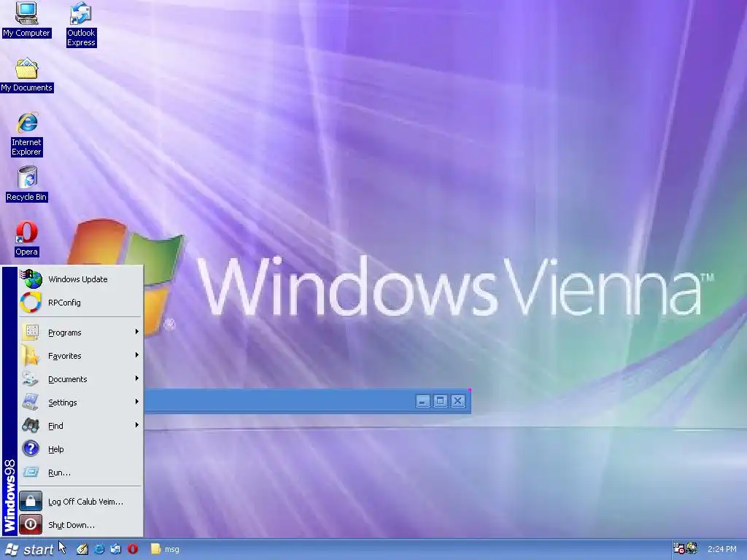The width and height of the screenshot is (747, 560).
Task: Minimize the blue titled window
Action: click(x=422, y=402)
